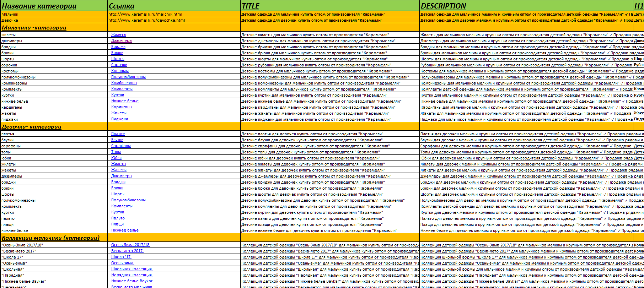The height and width of the screenshot is (288, 644).
Task: Follow the Юбки link
Action: (x=116, y=158)
